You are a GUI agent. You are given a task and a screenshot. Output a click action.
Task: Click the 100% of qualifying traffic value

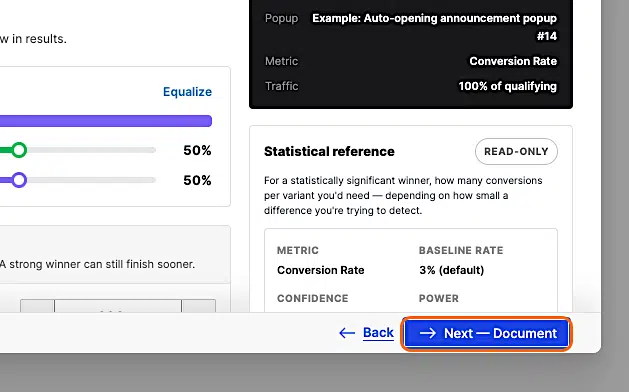coord(507,86)
